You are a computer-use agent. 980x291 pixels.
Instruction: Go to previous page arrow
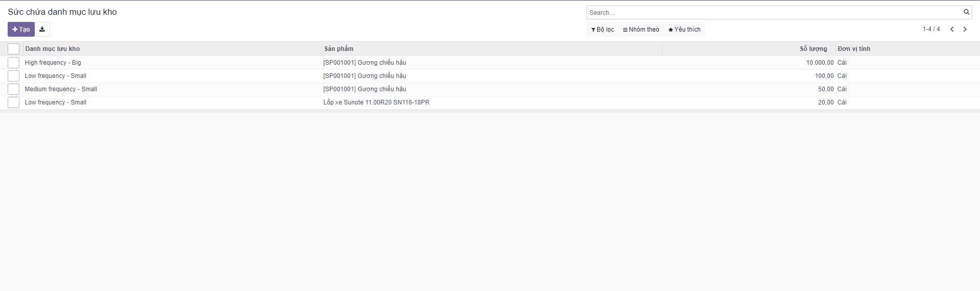coord(952,30)
